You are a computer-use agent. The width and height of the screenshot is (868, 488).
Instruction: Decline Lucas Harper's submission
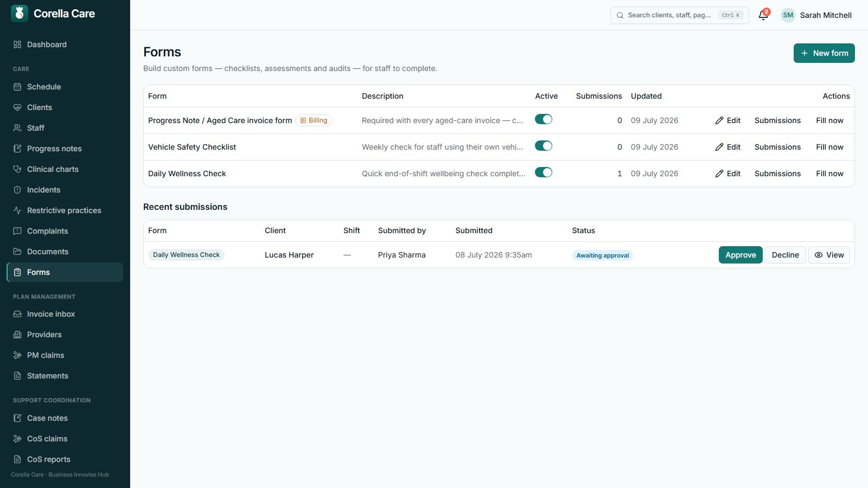point(785,255)
